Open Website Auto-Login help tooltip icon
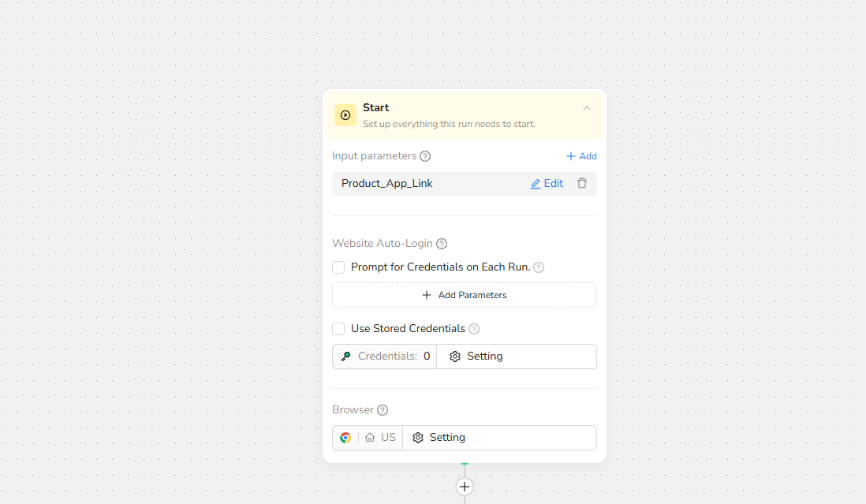The height and width of the screenshot is (504, 866). (442, 244)
